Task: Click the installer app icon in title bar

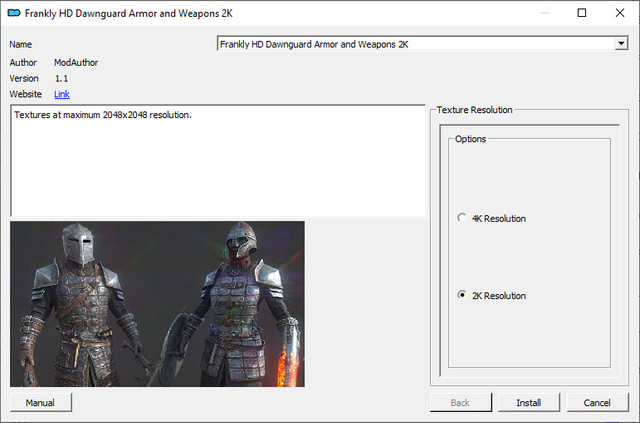Action: click(x=14, y=13)
